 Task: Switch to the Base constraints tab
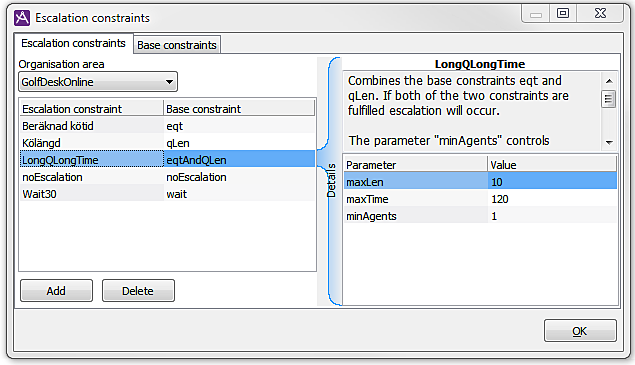pos(177,45)
